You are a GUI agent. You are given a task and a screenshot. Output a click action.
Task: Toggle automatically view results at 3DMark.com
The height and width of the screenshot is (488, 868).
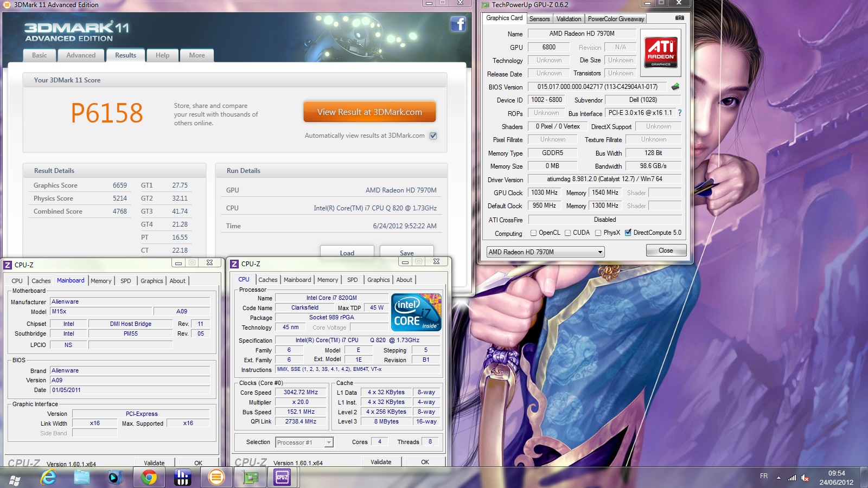coord(433,136)
